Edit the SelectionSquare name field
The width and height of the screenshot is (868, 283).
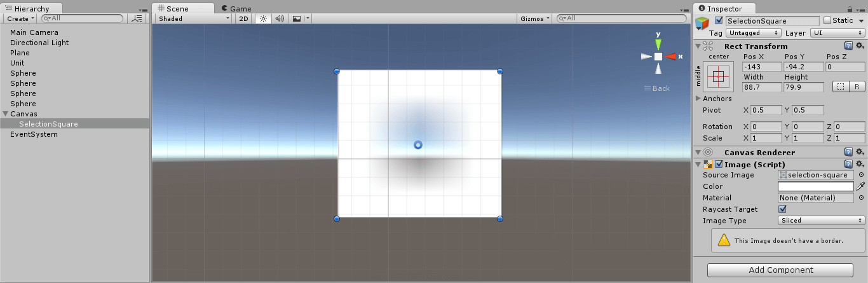tap(773, 21)
